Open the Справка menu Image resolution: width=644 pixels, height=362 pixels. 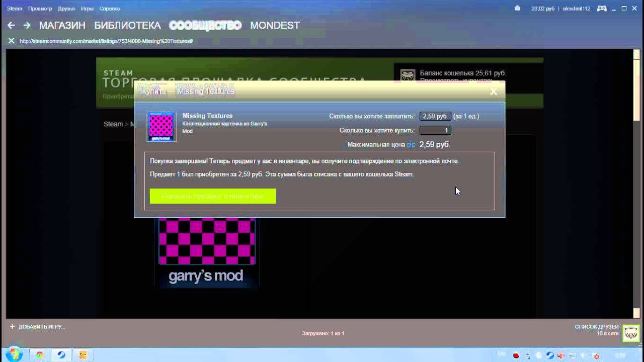[110, 9]
